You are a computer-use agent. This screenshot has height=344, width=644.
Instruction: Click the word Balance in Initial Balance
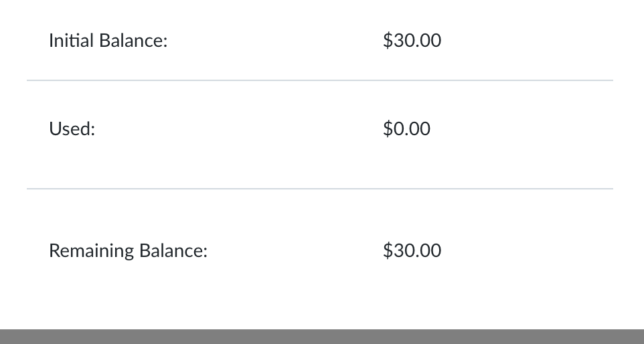[x=131, y=41]
